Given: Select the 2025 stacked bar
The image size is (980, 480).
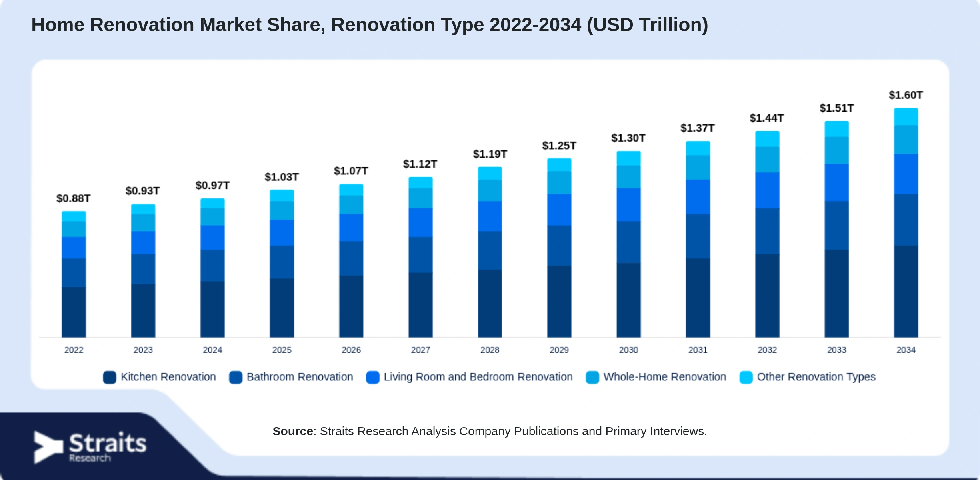Looking at the screenshot, I should 282,264.
